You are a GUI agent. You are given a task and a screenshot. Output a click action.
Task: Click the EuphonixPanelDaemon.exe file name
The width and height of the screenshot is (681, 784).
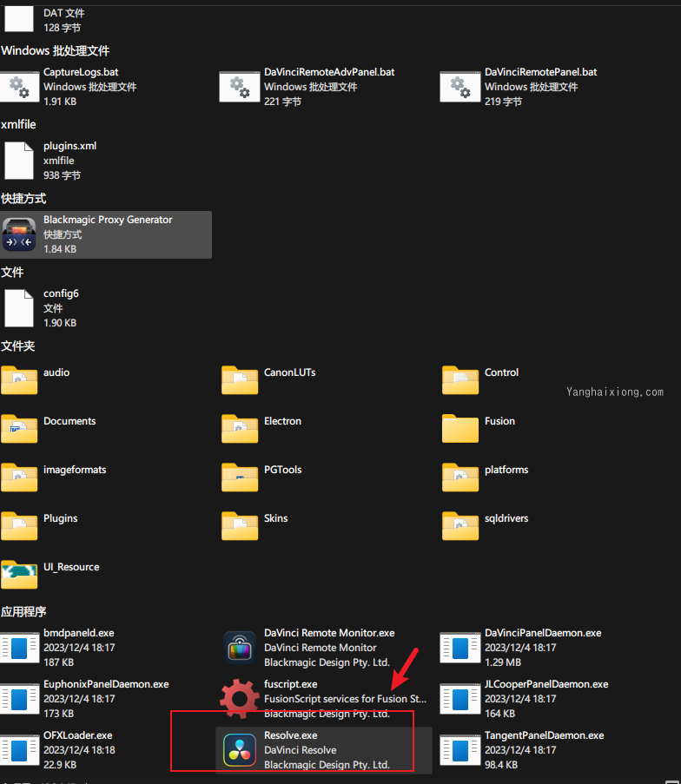(106, 684)
